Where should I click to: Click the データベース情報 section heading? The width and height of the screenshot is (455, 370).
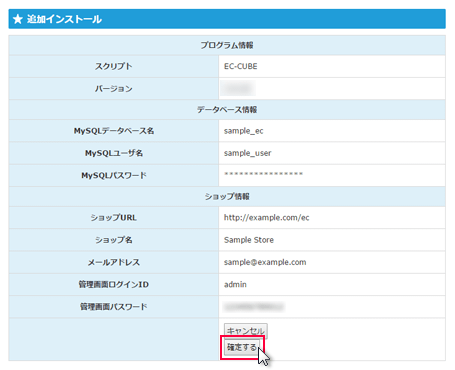(x=227, y=110)
